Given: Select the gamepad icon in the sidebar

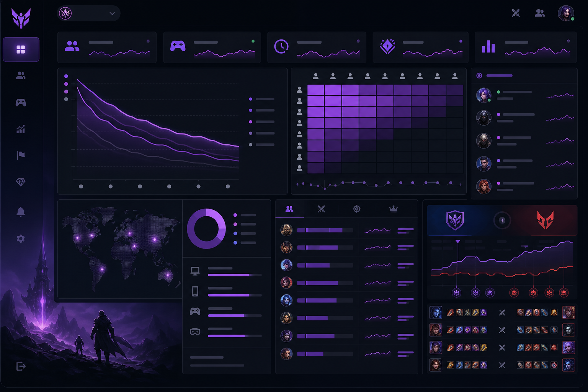Looking at the screenshot, I should pyautogui.click(x=21, y=103).
